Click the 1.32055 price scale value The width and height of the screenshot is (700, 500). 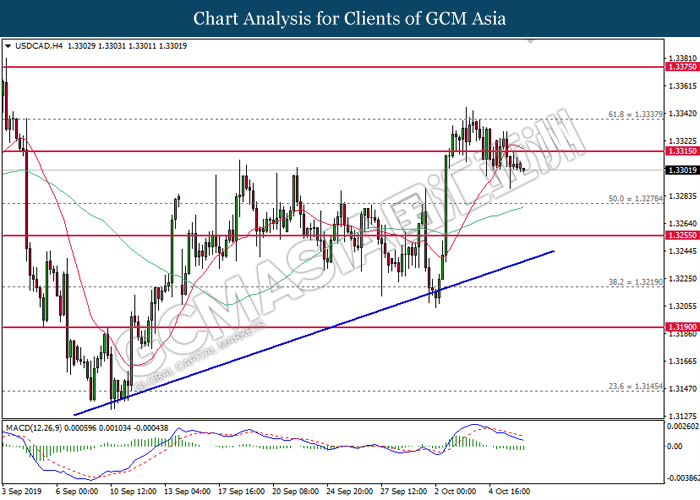(x=683, y=306)
